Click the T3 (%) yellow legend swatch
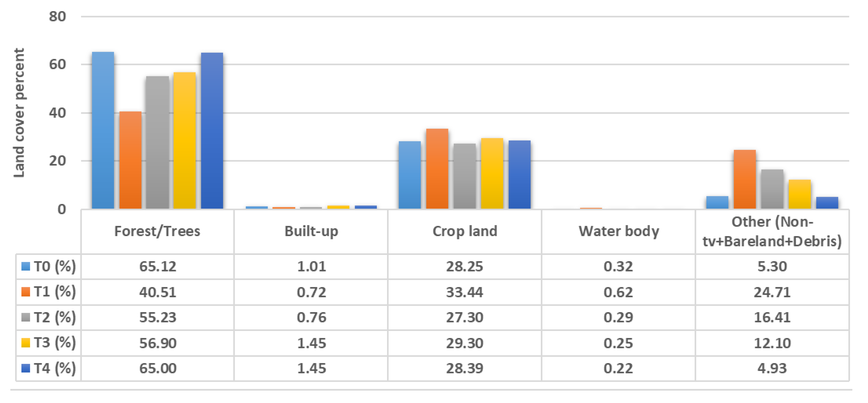The width and height of the screenshot is (868, 403). click(26, 343)
